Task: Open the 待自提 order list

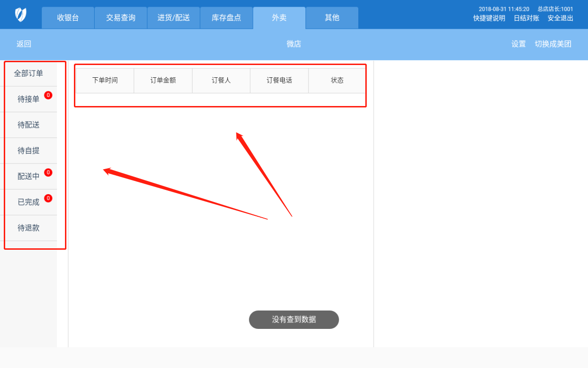Action: click(29, 151)
